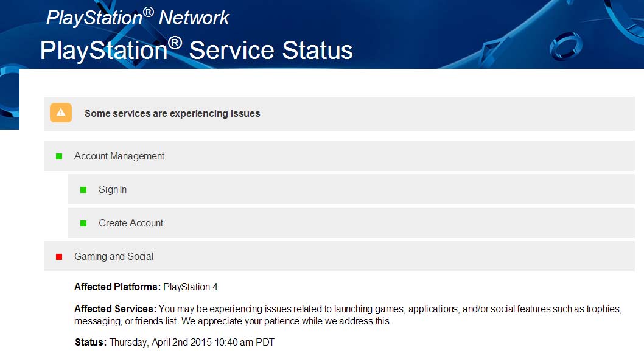644x353 pixels.
Task: Select the 'Some services are experiencing issues' message
Action: (172, 113)
